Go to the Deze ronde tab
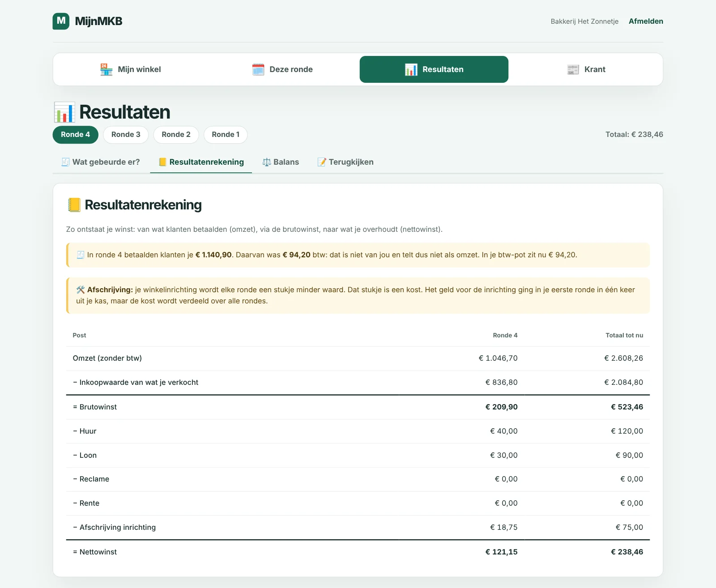This screenshot has height=588, width=716. click(282, 69)
